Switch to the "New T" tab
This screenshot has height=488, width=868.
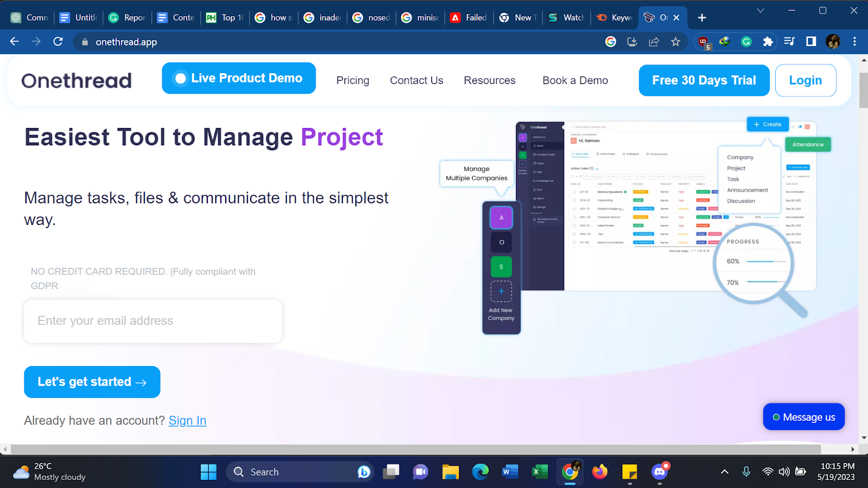tap(518, 18)
